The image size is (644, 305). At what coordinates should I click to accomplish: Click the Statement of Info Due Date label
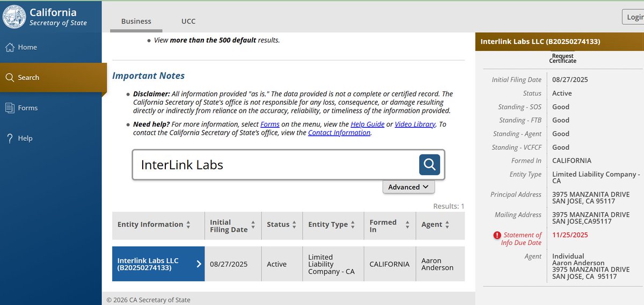tap(521, 239)
